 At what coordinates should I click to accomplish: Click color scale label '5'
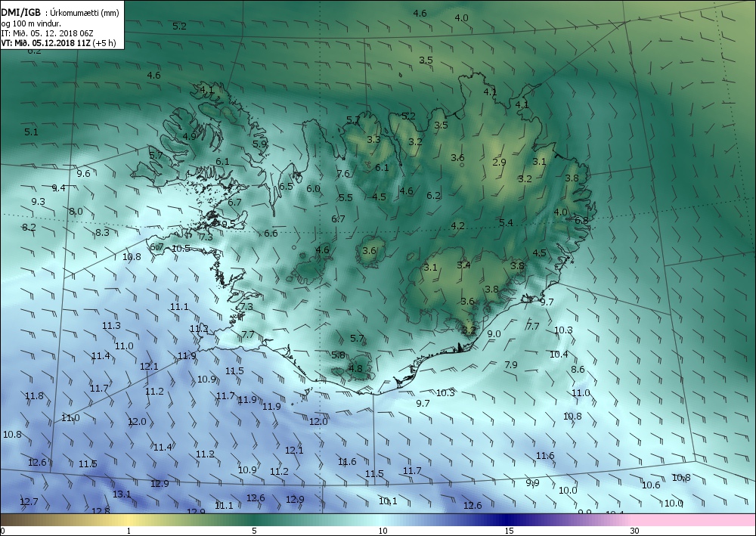tap(254, 531)
